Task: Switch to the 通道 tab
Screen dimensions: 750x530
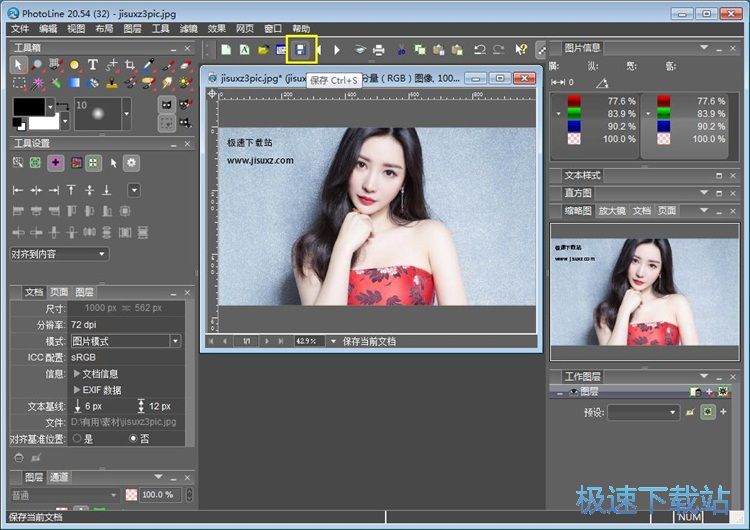Action: [59, 477]
